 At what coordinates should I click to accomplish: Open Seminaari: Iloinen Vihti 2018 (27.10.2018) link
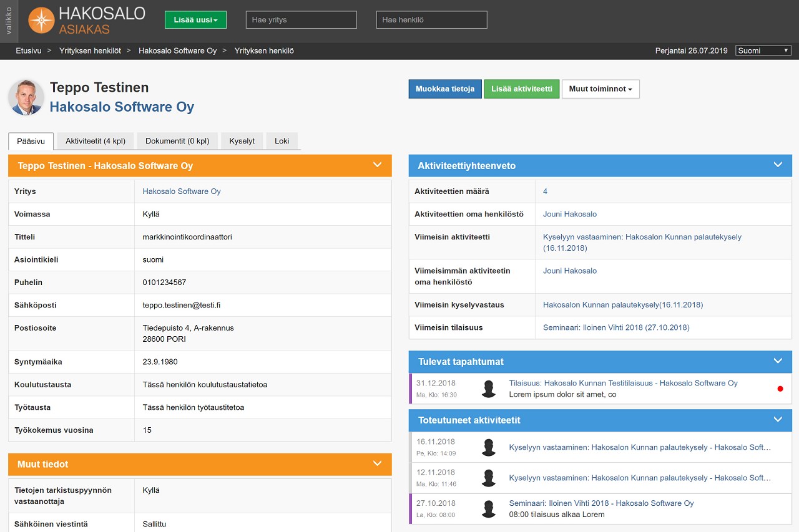[x=616, y=327]
